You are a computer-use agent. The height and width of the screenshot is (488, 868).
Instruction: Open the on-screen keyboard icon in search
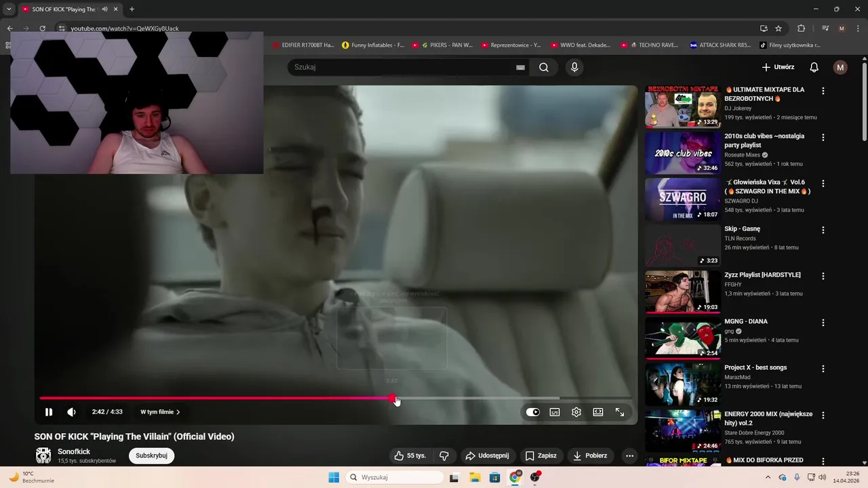[x=520, y=67]
